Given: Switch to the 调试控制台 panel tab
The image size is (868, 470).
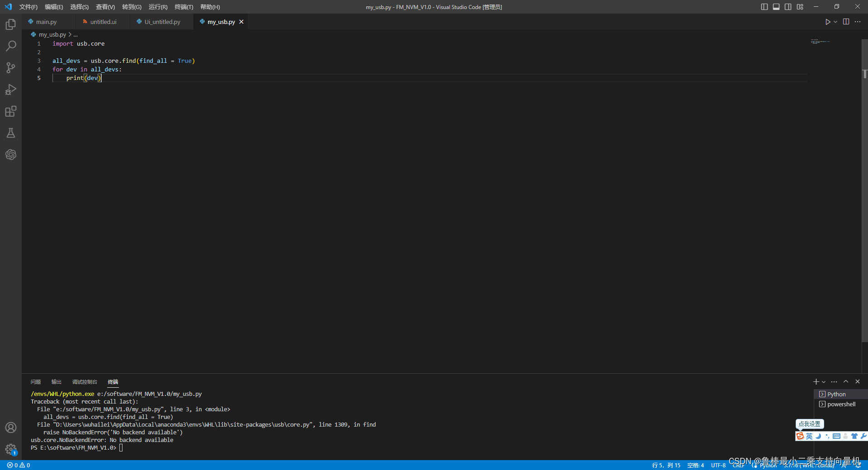Looking at the screenshot, I should (x=85, y=382).
